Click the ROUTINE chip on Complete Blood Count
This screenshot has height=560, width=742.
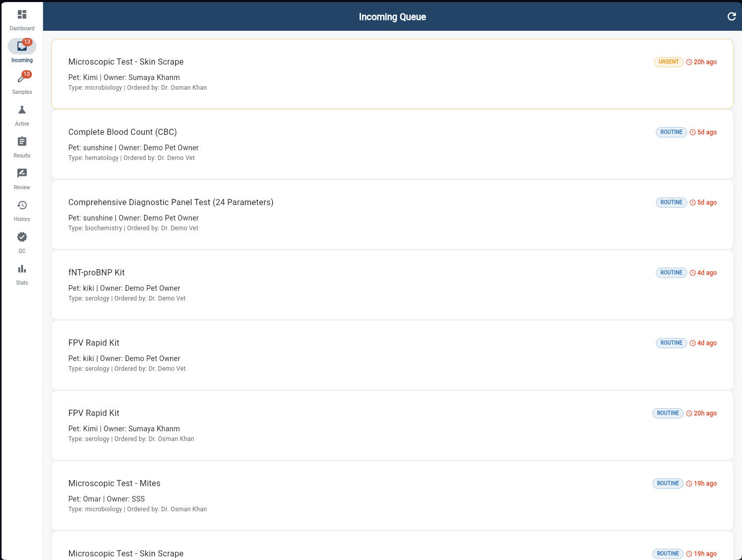point(671,132)
